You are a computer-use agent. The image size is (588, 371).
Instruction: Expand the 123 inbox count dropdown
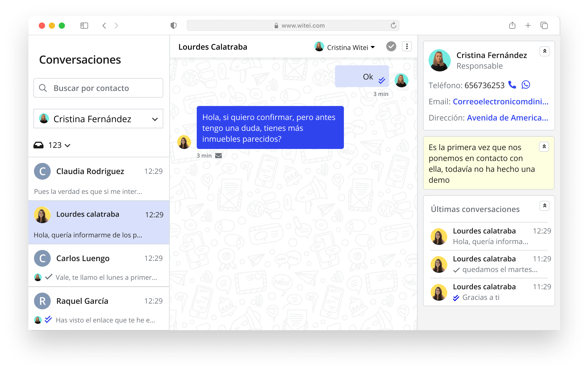pyautogui.click(x=67, y=145)
